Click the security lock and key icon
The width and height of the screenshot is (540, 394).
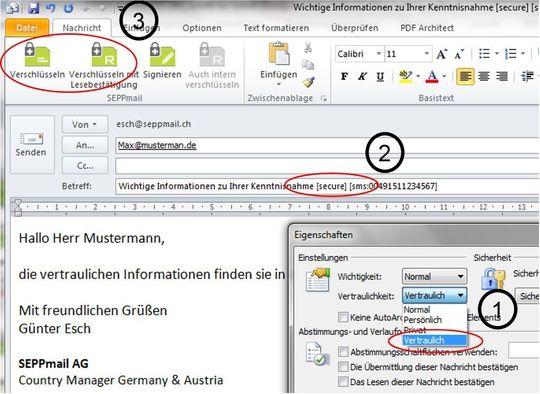pyautogui.click(x=493, y=279)
